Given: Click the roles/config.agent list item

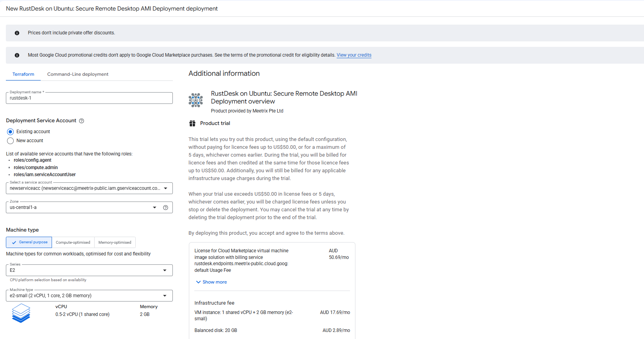Looking at the screenshot, I should coord(32,160).
